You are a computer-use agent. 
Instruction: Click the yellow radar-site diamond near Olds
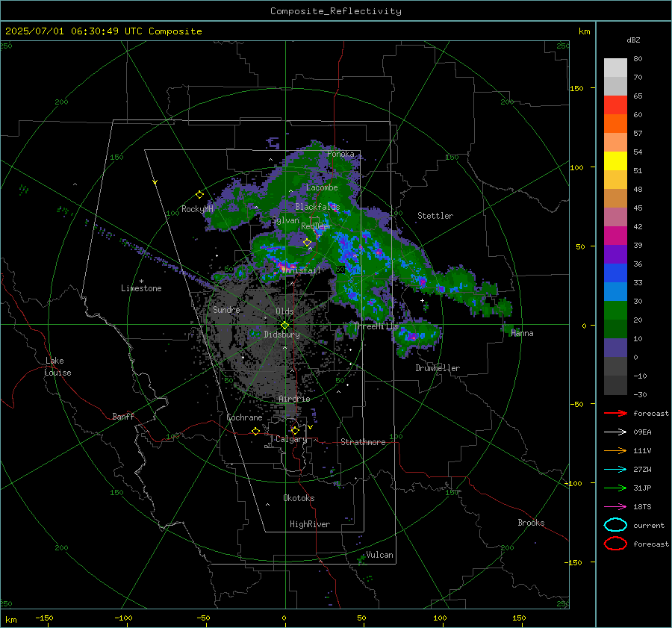tap(284, 326)
